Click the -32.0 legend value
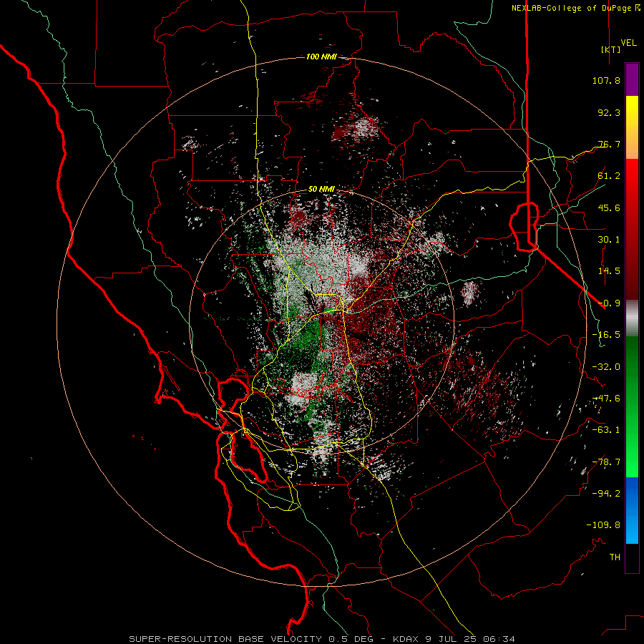 (x=606, y=367)
